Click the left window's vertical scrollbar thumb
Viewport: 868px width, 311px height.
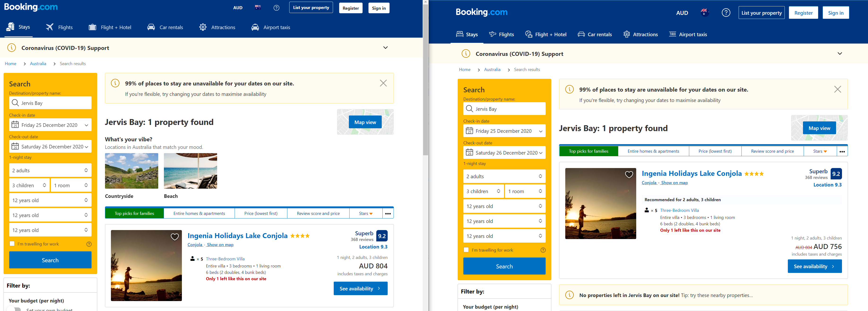click(x=425, y=79)
